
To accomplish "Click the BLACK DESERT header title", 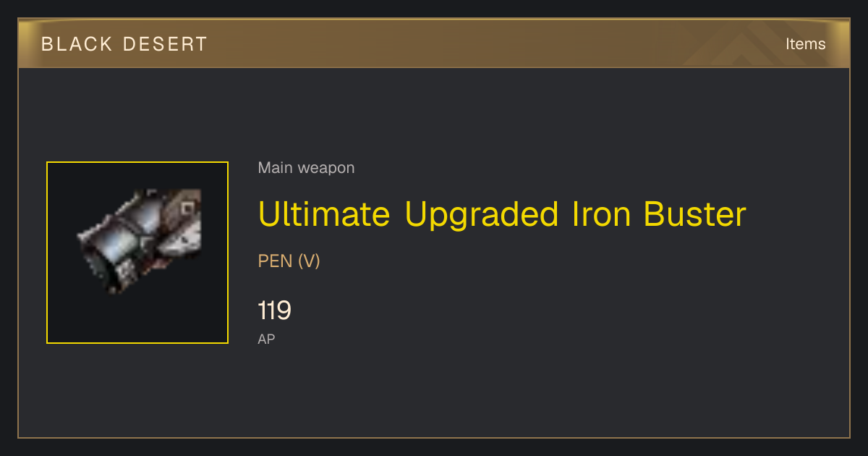I will [x=124, y=44].
